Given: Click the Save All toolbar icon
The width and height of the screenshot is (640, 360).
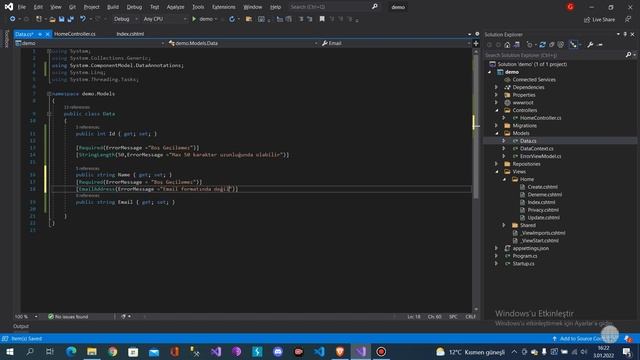Looking at the screenshot, I should (71, 19).
